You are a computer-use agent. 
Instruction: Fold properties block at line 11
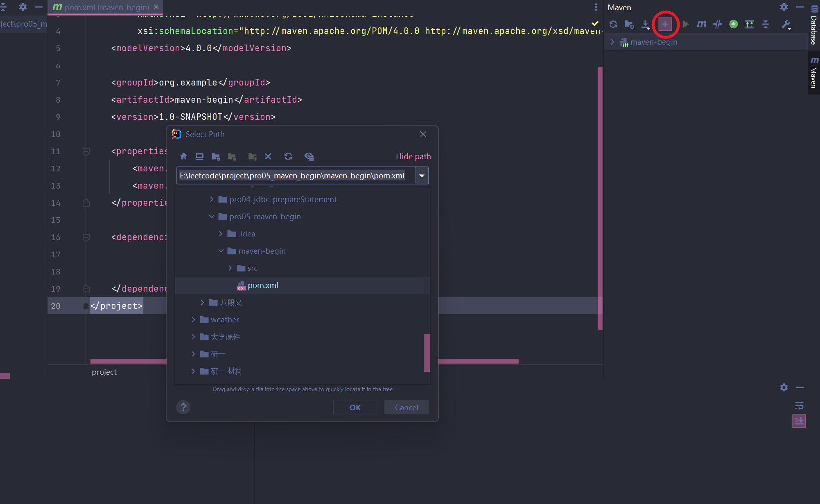pos(86,151)
